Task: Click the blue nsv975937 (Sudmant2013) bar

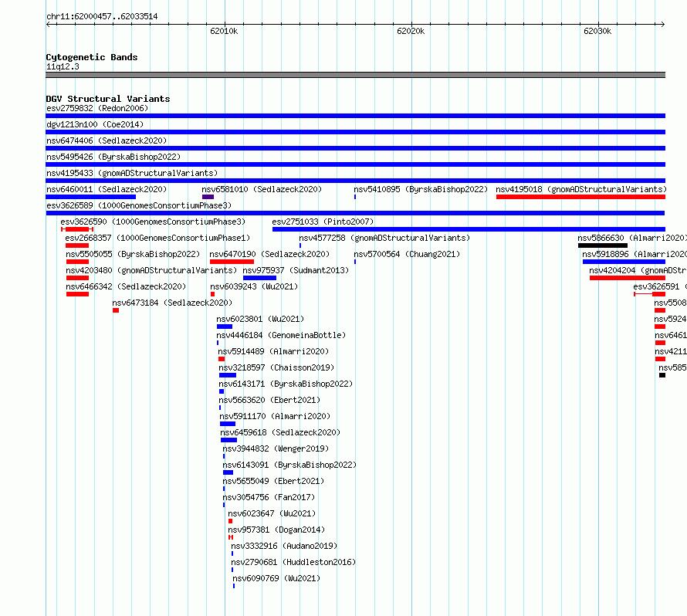Action: point(260,278)
